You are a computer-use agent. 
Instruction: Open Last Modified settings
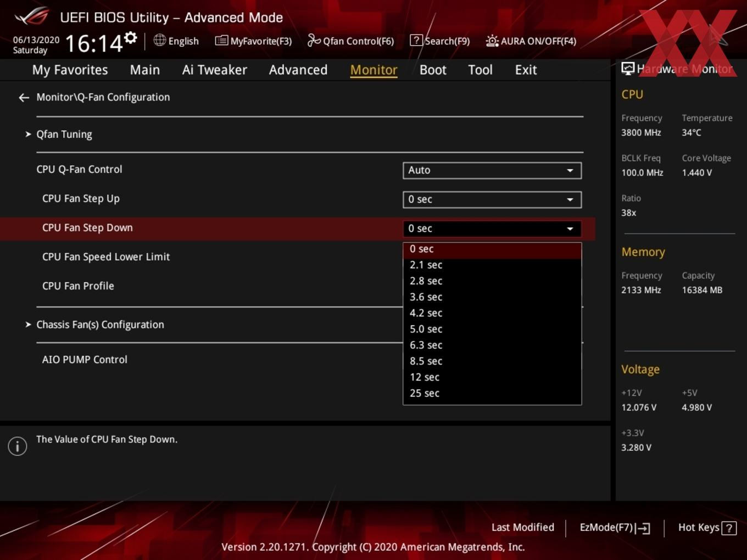tap(523, 528)
